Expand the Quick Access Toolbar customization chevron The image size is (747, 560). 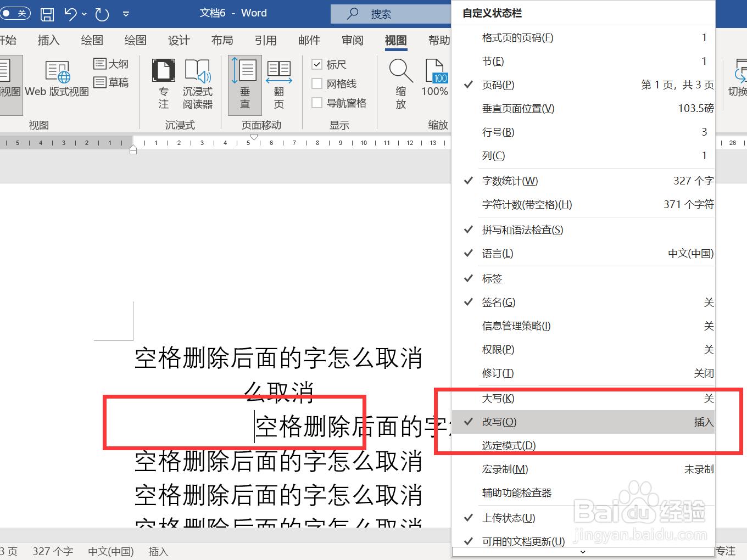tap(126, 14)
